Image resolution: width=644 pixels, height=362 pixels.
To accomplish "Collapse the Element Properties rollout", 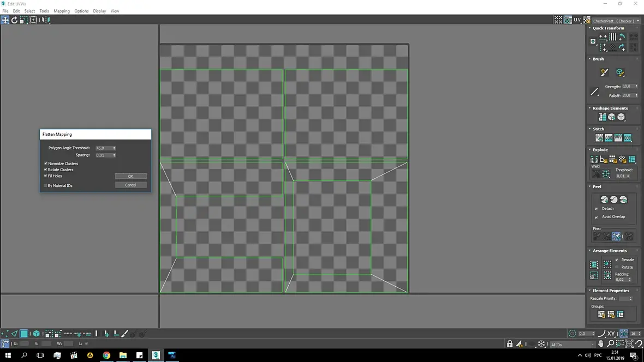I will pos(590,290).
